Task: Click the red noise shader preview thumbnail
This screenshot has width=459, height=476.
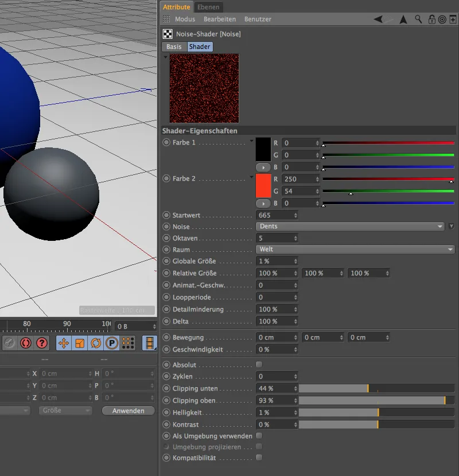Action: click(x=204, y=88)
